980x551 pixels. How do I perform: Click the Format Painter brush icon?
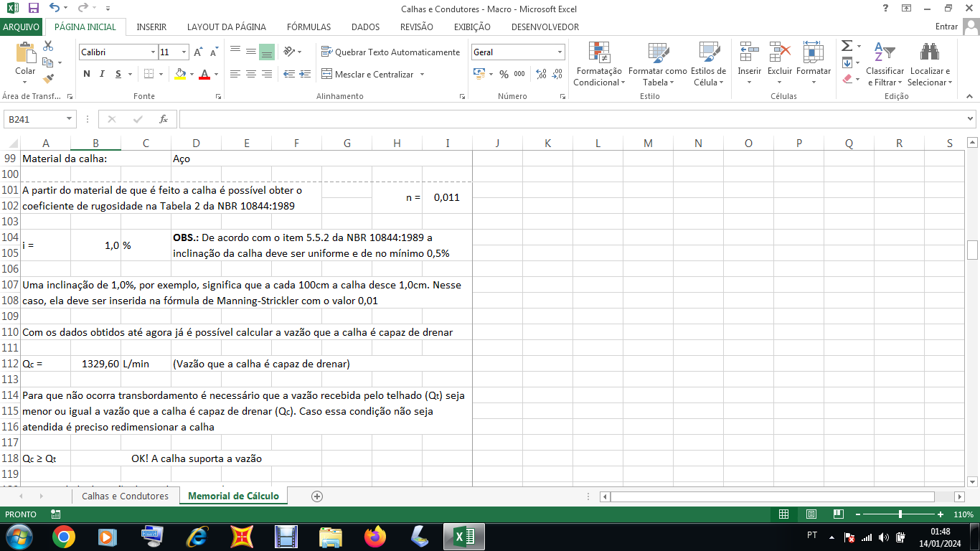[48, 79]
